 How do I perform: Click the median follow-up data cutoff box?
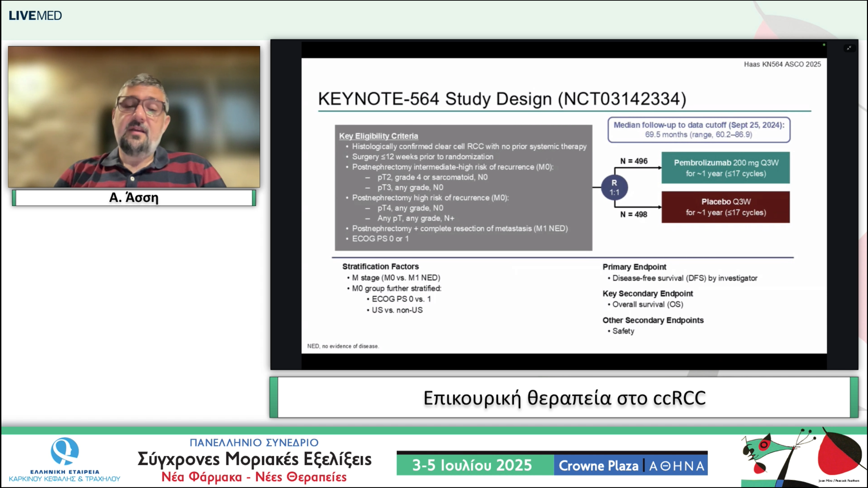click(x=698, y=130)
